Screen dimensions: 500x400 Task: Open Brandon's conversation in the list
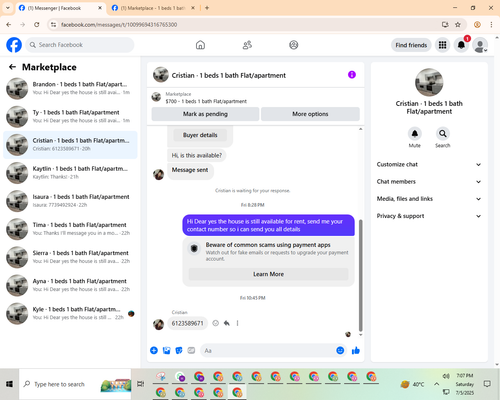coord(70,88)
